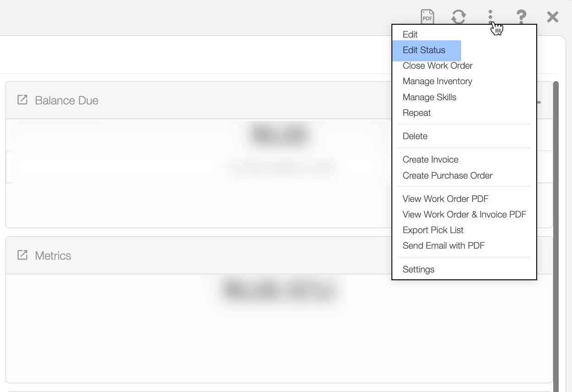Choose Manage Skills menu entry
572x392 pixels.
(429, 97)
